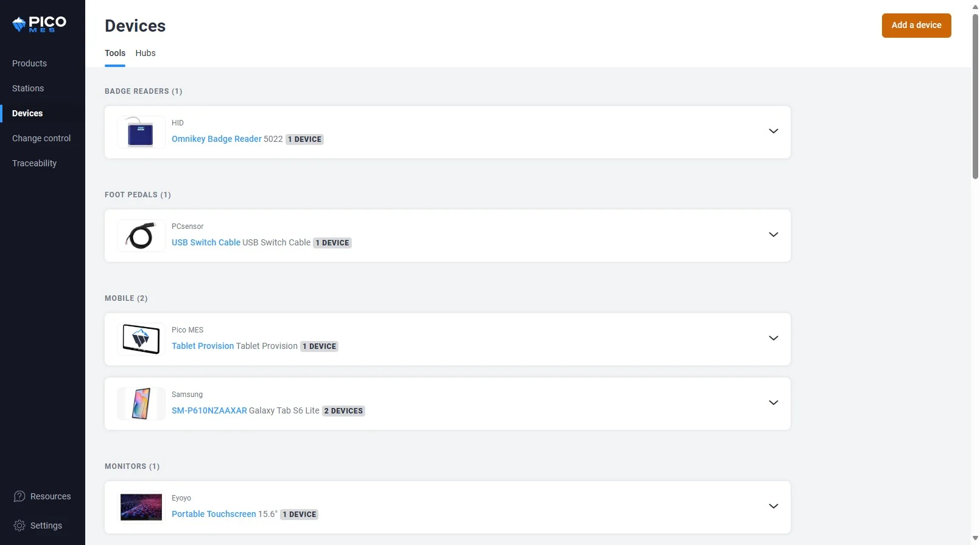980x545 pixels.
Task: Click the FOOT PEDALS (1) heading
Action: click(138, 195)
